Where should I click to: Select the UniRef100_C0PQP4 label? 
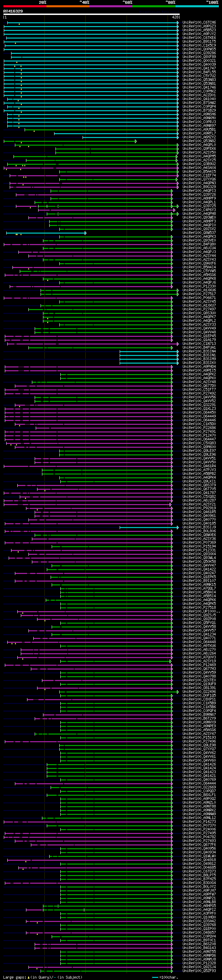(199, 106)
